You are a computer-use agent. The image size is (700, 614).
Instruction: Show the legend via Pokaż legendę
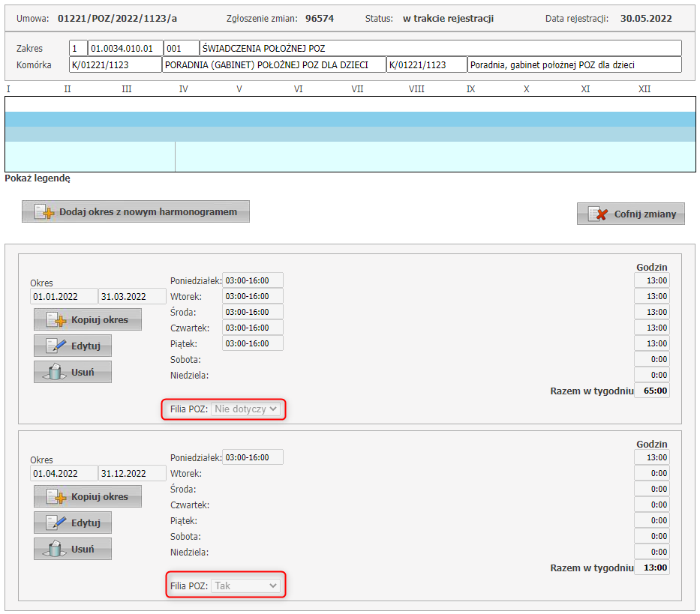pyautogui.click(x=38, y=178)
